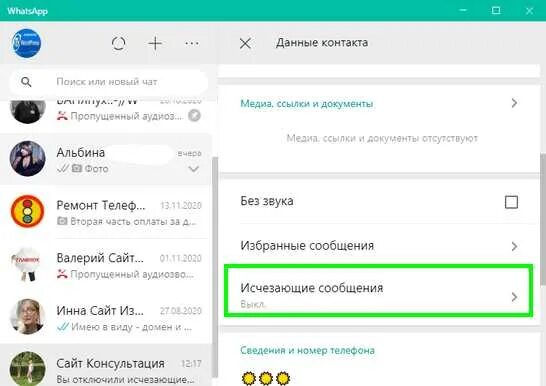The height and width of the screenshot is (386, 546).
Task: Open the Альбина chat
Action: [x=106, y=159]
